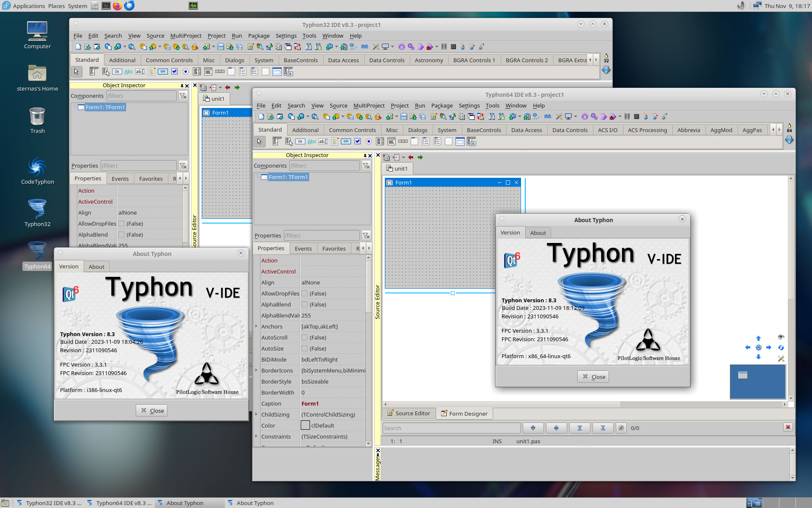
Task: Open About tab in x86_64 About Typhon dialog
Action: pyautogui.click(x=538, y=233)
